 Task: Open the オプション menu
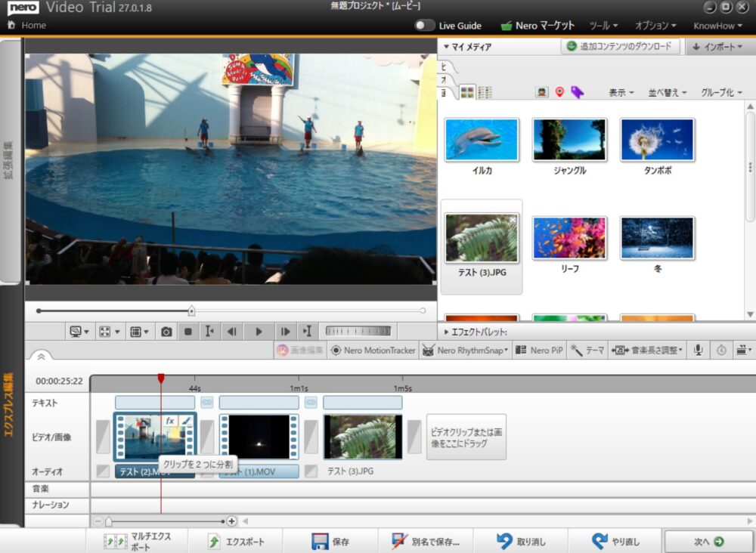[655, 26]
